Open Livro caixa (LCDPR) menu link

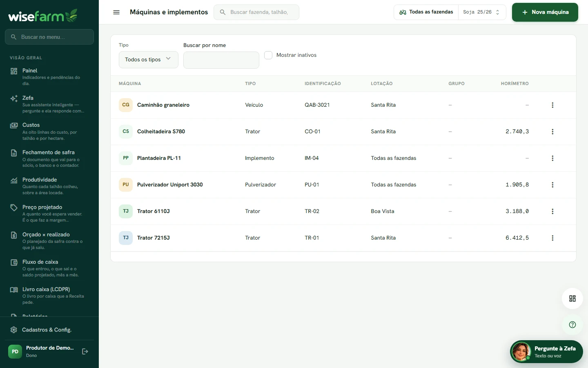(x=49, y=296)
